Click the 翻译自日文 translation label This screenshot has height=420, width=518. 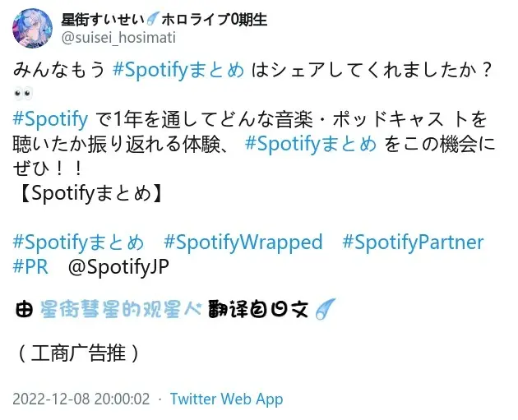[x=257, y=312]
